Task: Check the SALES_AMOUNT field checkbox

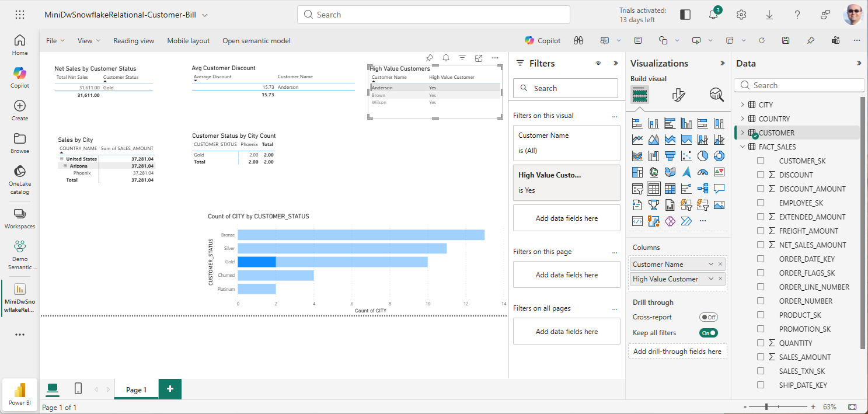Action: tap(761, 357)
